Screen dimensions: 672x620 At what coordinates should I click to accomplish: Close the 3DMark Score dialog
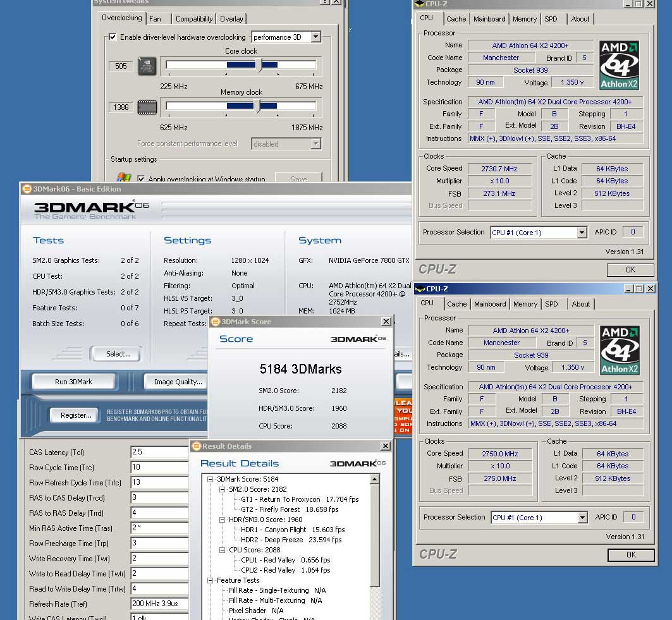[x=386, y=321]
